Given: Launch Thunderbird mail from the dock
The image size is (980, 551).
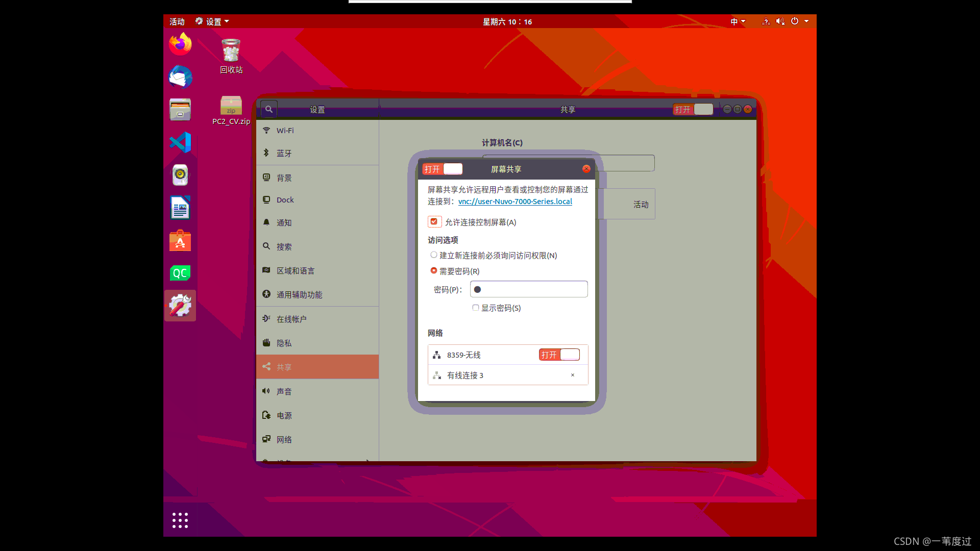Looking at the screenshot, I should [x=180, y=77].
